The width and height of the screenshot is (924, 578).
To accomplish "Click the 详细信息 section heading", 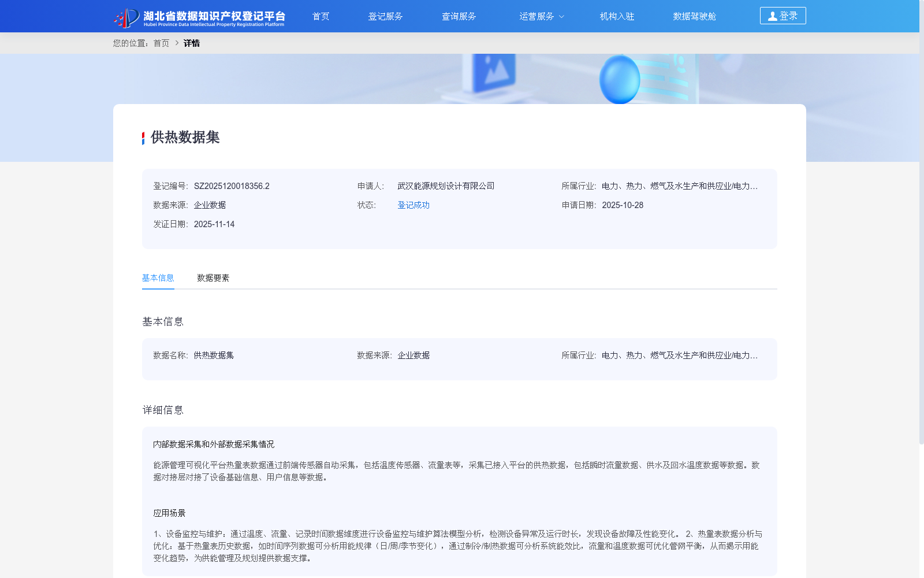I will point(163,410).
